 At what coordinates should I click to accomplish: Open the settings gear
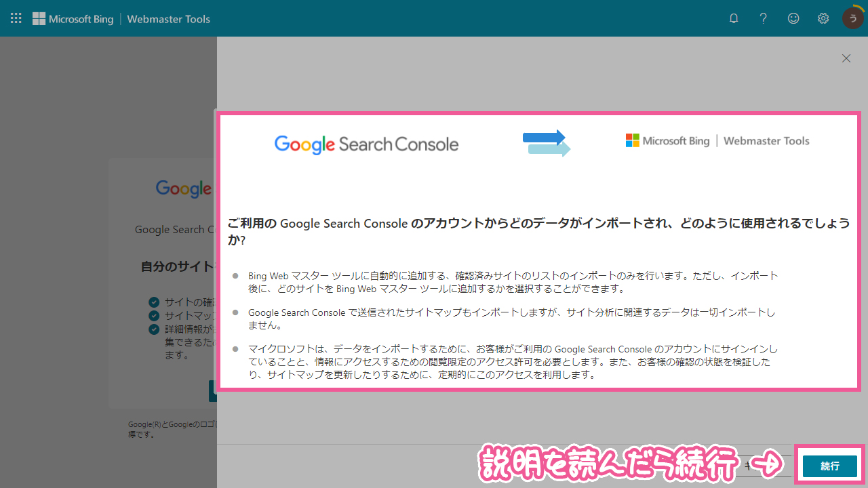pyautogui.click(x=823, y=18)
